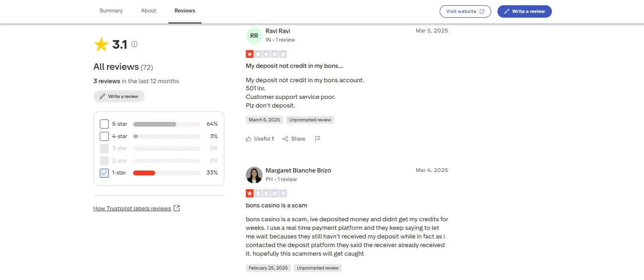Click the disabled 3-star filter checkbox
The width and height of the screenshot is (644, 280).
tap(104, 149)
